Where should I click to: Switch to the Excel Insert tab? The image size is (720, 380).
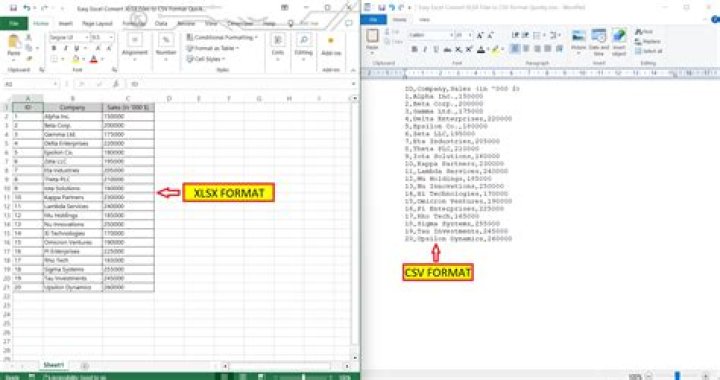click(66, 23)
